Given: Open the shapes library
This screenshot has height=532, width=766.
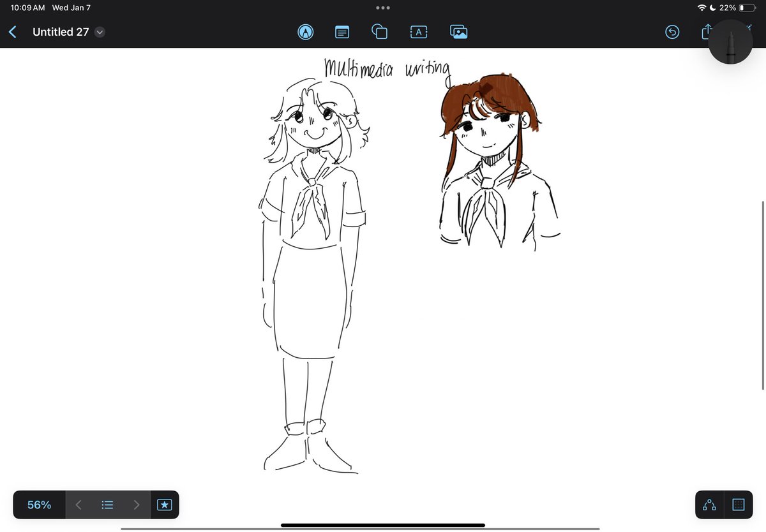Looking at the screenshot, I should coord(380,32).
